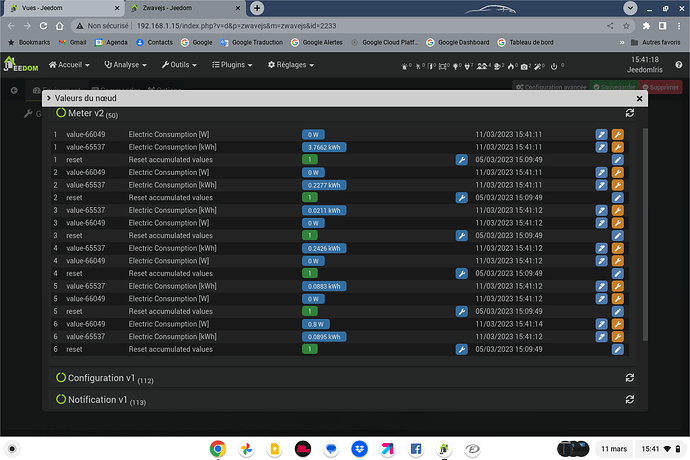Edit endpoint 6 reset row with pencil icon
690x460 pixels.
[618, 350]
